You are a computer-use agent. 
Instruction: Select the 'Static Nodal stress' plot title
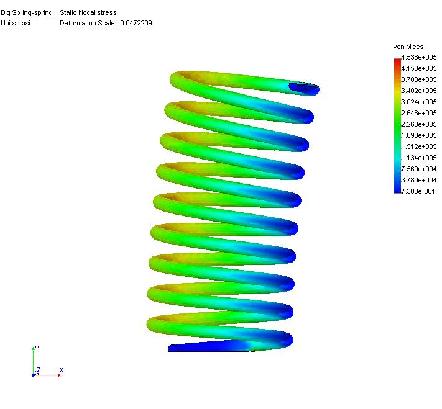[88, 13]
